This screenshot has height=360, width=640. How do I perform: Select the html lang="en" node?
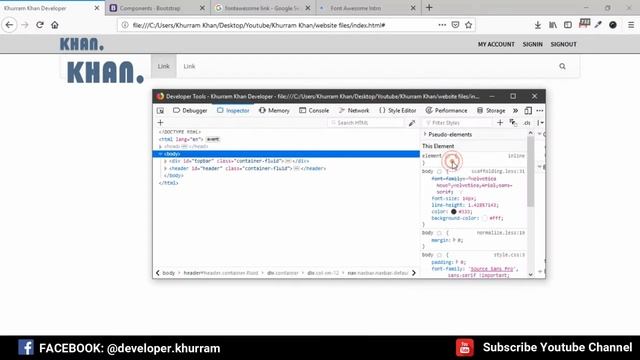pos(181,139)
